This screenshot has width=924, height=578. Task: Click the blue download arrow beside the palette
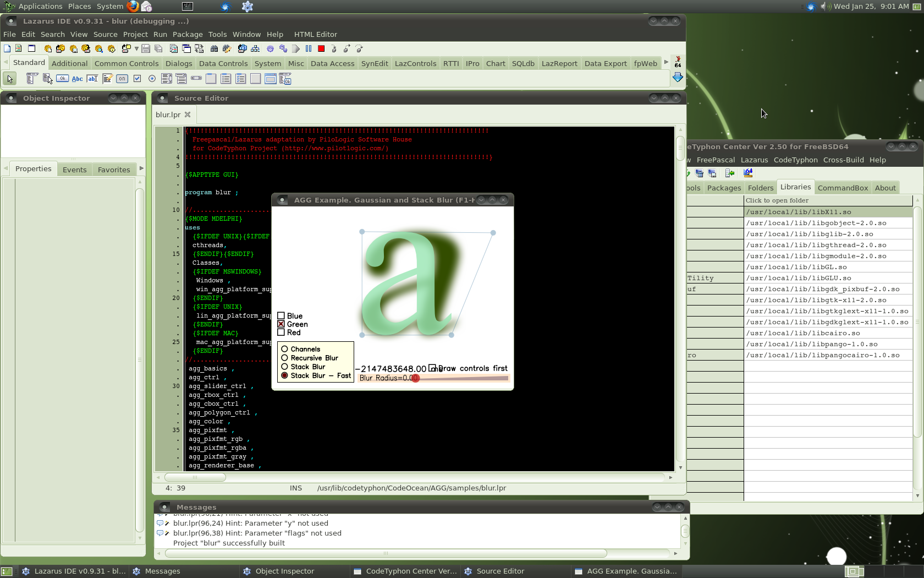(x=678, y=78)
